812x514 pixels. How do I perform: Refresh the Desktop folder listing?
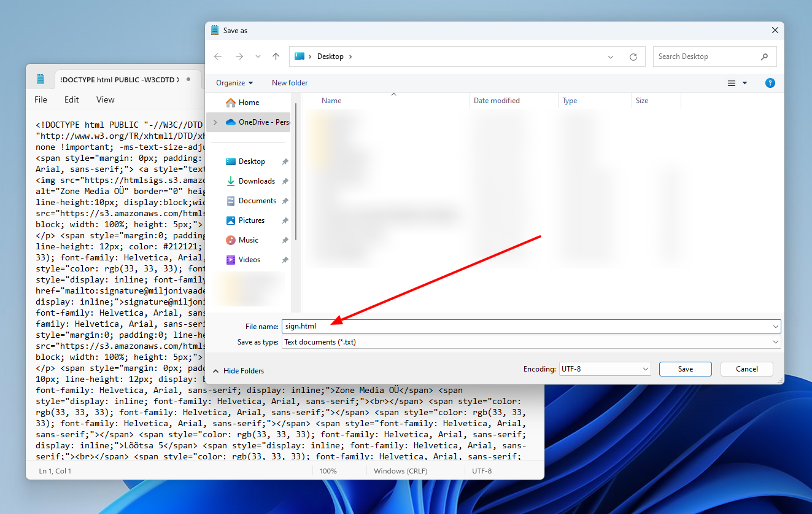click(633, 56)
